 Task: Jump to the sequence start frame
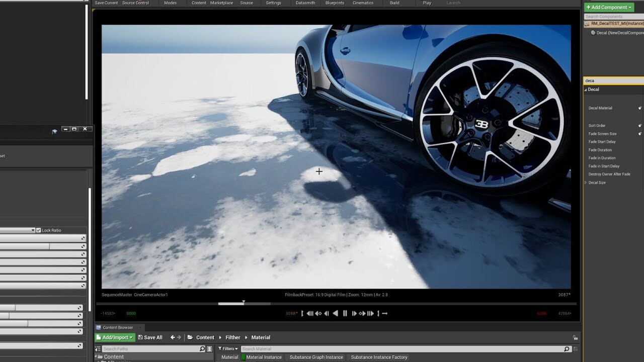click(310, 313)
